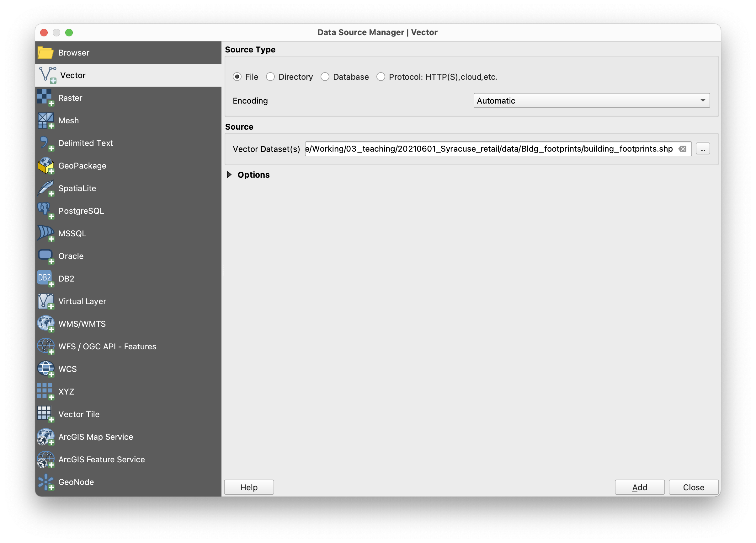Image resolution: width=756 pixels, height=543 pixels.
Task: Select the Delimited Text comma icon
Action: click(x=45, y=143)
